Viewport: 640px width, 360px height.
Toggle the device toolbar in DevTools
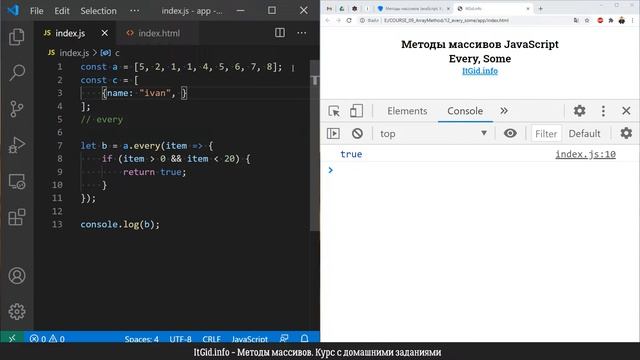click(356, 111)
